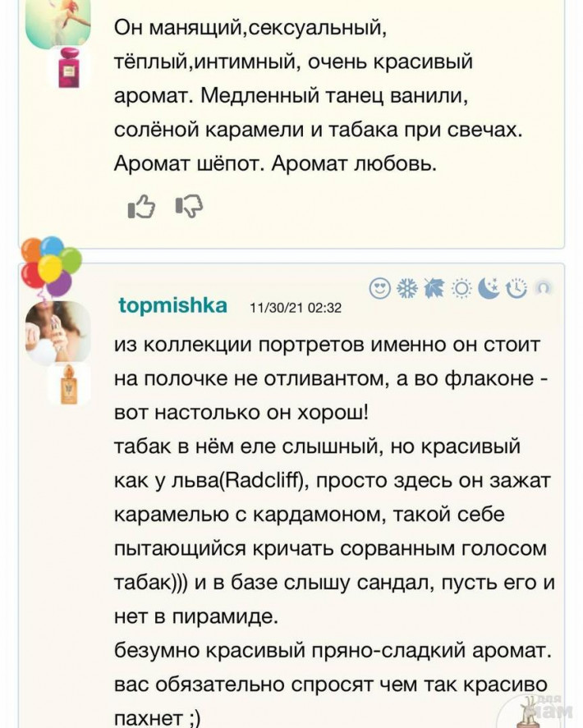Open topmishka's profile photo
This screenshot has height=728, width=583.
click(57, 332)
